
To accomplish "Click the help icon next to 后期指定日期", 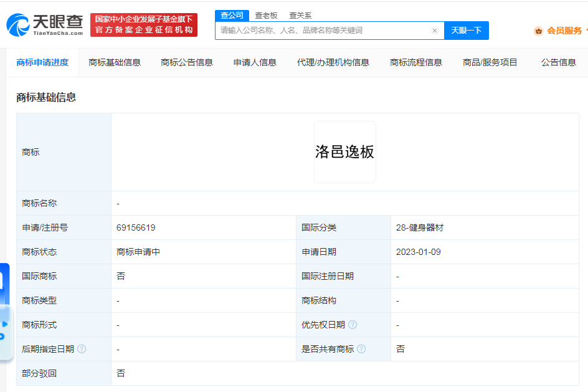I will pyautogui.click(x=82, y=349).
